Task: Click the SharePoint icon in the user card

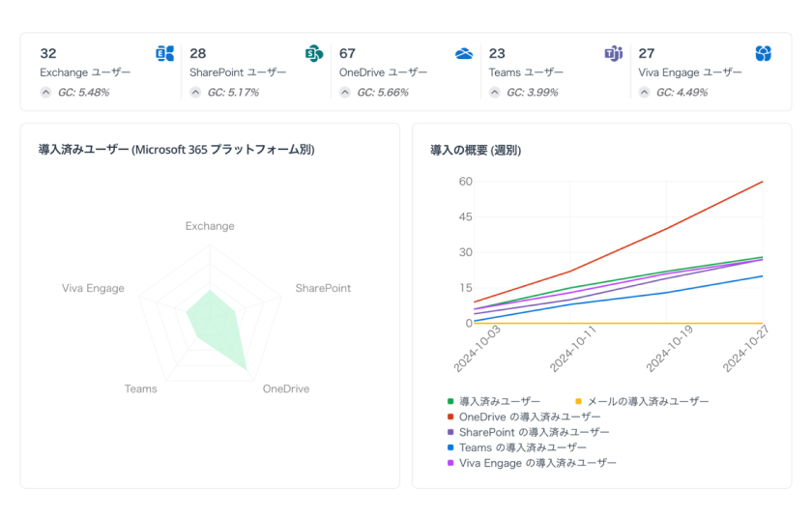Action: (314, 53)
